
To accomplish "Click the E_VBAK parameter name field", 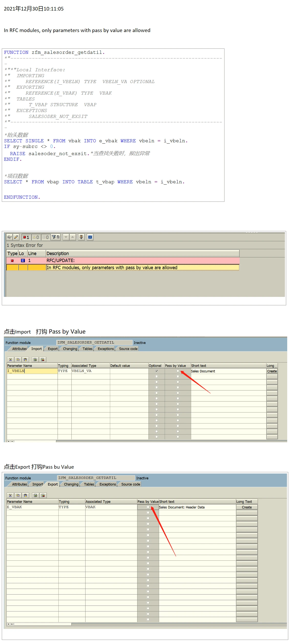I will click(33, 507).
